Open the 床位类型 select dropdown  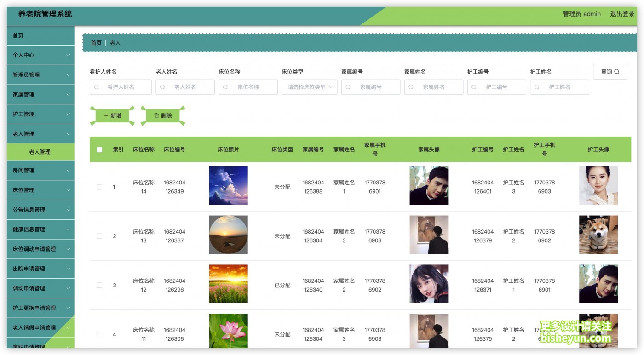310,87
